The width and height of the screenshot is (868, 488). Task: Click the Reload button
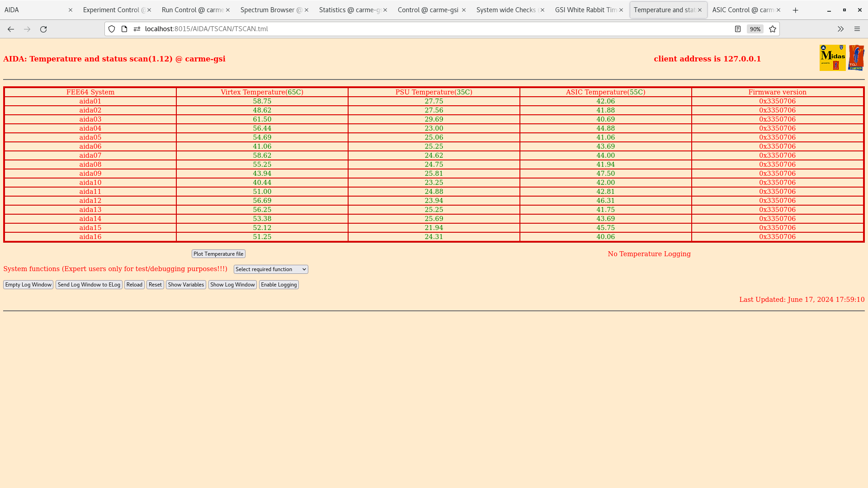click(134, 284)
